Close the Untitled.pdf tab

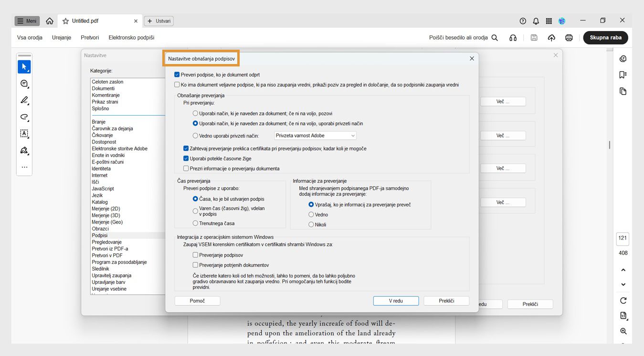tap(136, 21)
